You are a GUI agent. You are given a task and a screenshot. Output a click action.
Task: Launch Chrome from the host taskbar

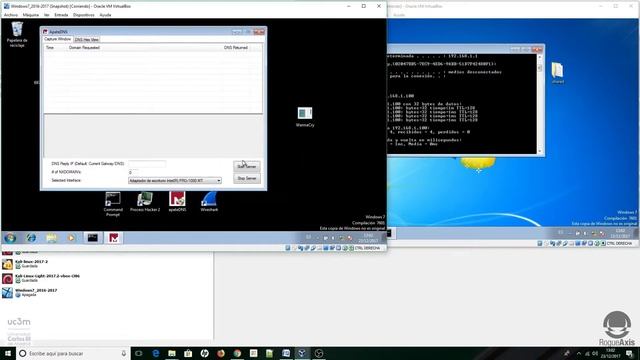coord(237,353)
